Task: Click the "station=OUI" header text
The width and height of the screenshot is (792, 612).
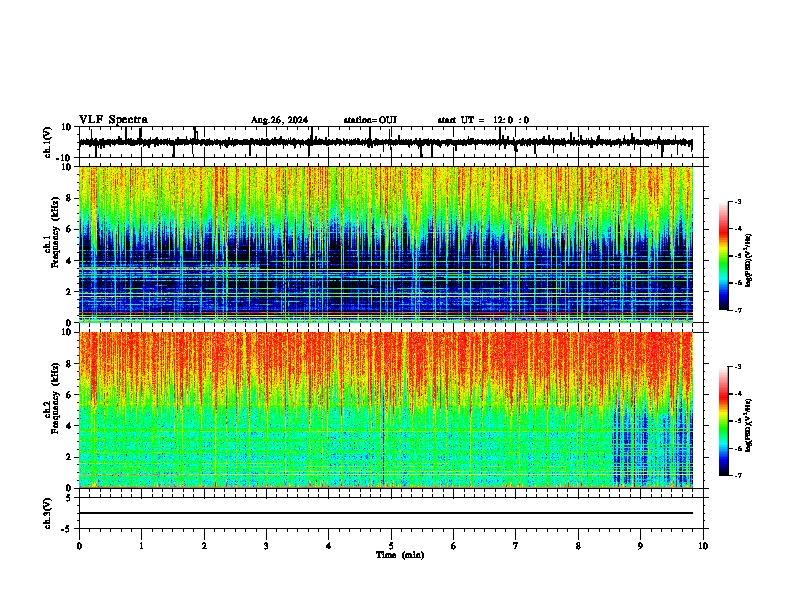Action: click(x=370, y=120)
